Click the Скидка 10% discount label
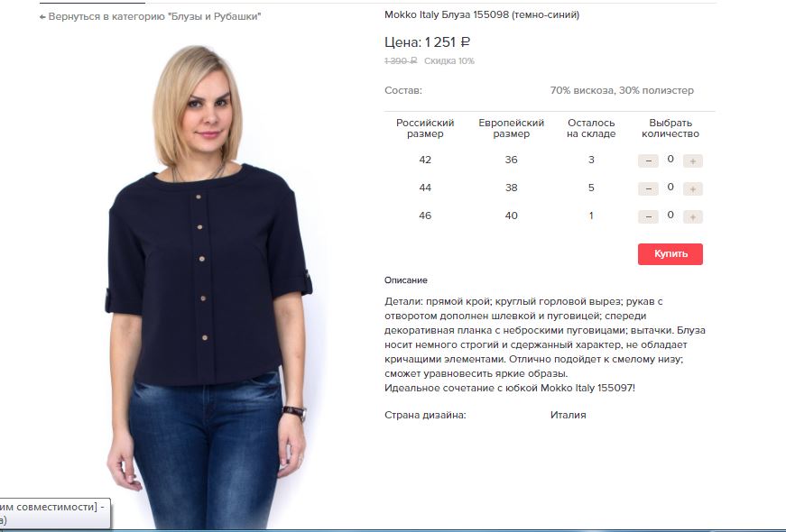 tap(449, 60)
